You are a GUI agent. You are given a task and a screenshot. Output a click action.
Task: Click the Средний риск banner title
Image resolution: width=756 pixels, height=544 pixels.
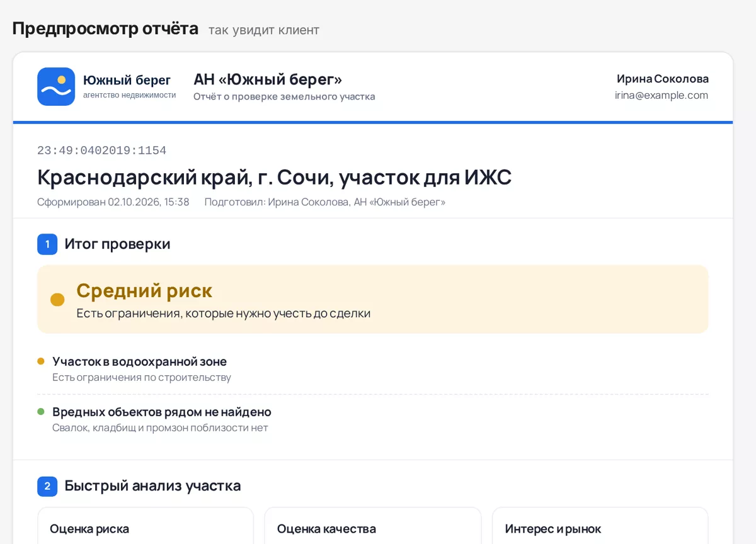point(144,291)
